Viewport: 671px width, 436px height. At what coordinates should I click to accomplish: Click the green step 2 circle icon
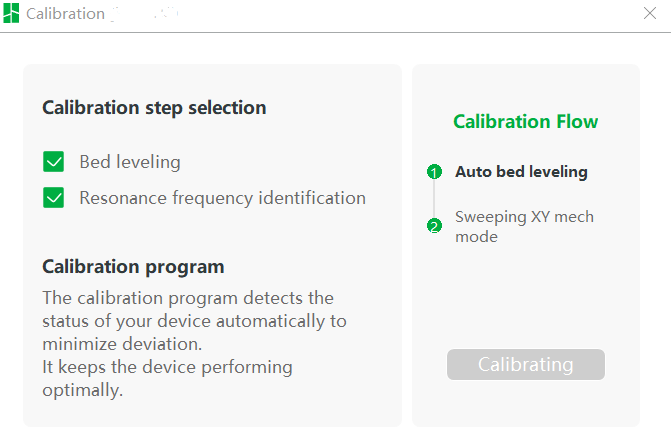pos(434,225)
